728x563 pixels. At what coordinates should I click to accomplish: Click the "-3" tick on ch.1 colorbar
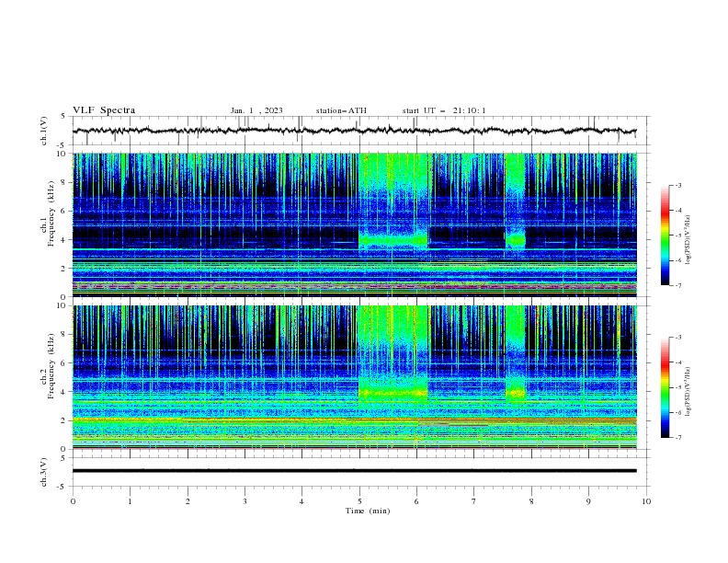[677, 185]
